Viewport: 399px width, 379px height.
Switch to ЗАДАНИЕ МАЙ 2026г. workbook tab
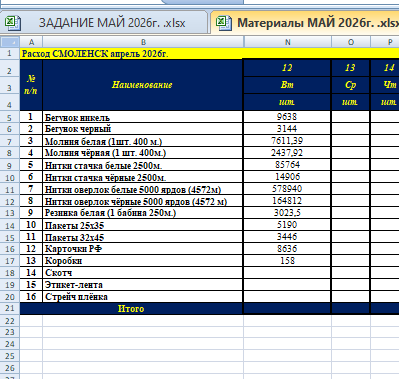(103, 23)
